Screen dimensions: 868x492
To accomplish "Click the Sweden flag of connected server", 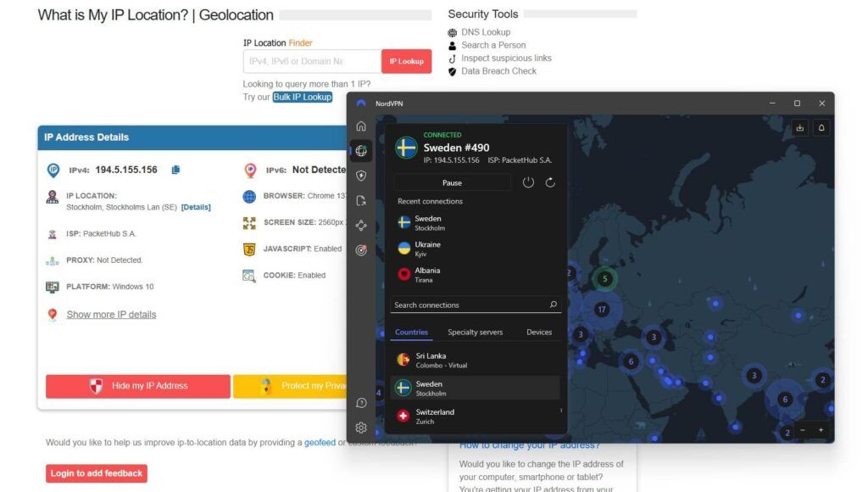I will [406, 148].
